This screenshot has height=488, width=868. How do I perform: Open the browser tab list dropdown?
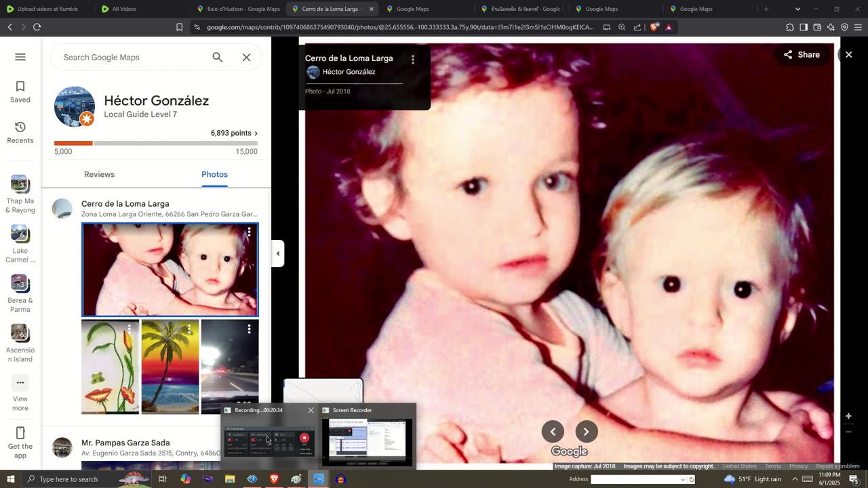(797, 9)
